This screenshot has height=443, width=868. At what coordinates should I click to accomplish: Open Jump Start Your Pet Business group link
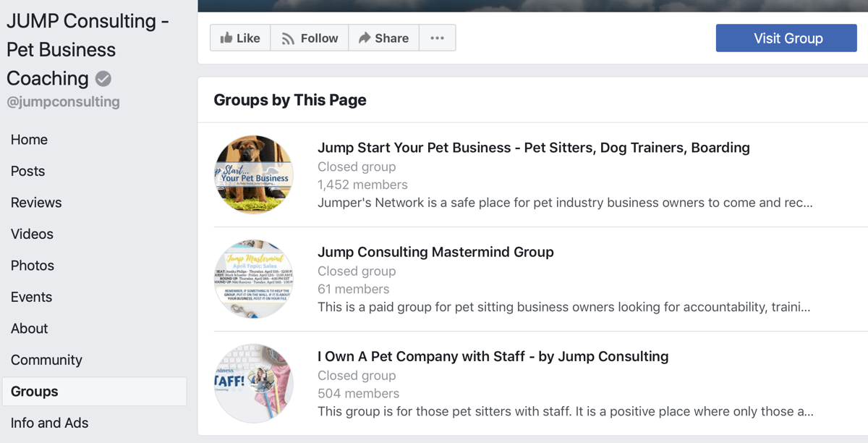coord(534,148)
